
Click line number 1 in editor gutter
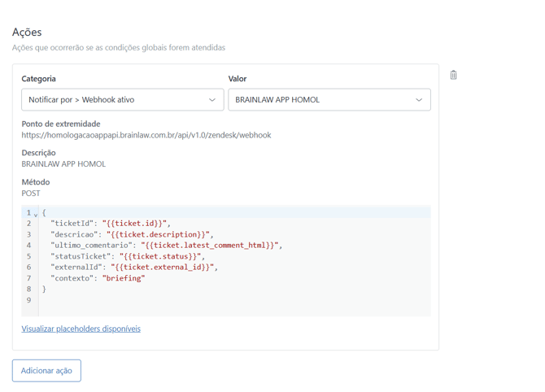pos(28,213)
